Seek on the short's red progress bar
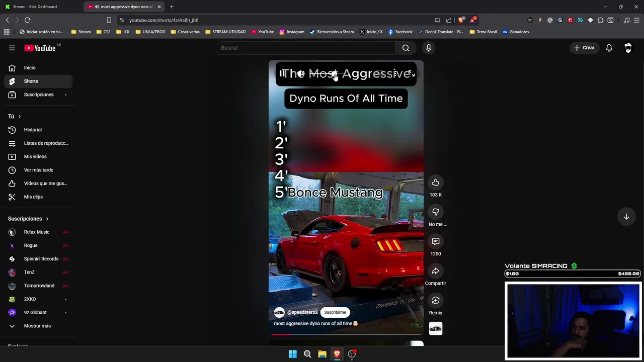 (346, 334)
